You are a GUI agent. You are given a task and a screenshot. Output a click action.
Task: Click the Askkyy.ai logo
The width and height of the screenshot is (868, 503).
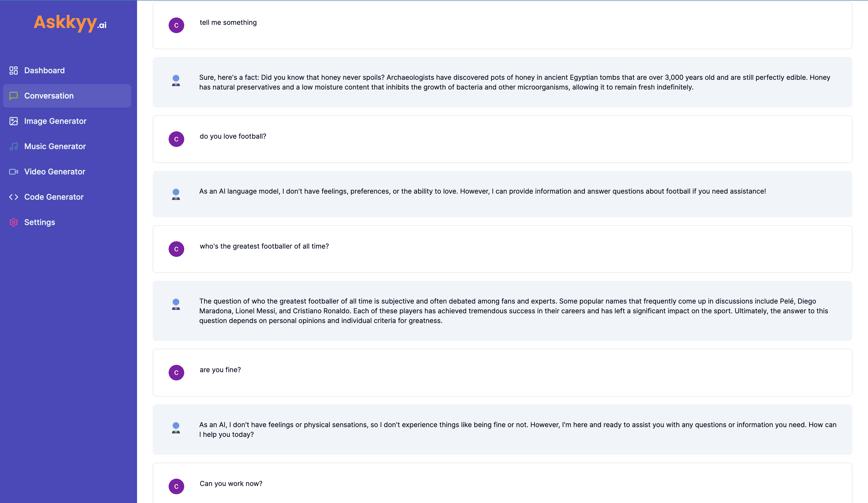coord(70,23)
